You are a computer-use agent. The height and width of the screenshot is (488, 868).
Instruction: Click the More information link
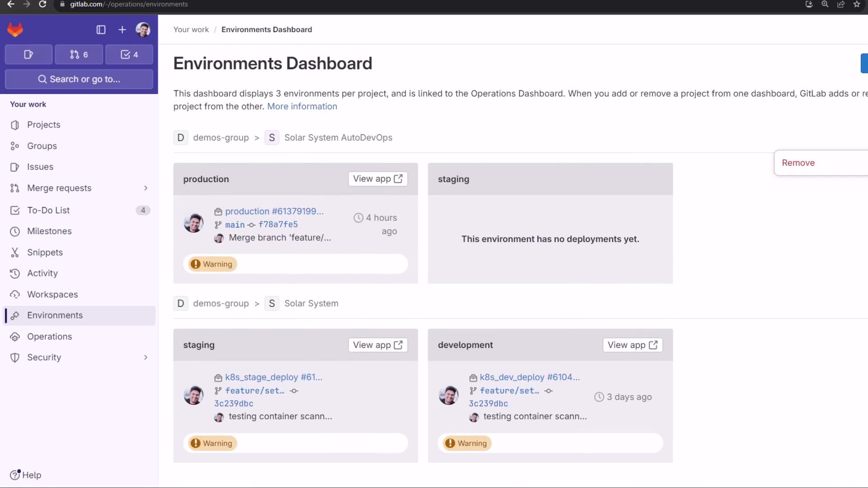[x=302, y=106]
